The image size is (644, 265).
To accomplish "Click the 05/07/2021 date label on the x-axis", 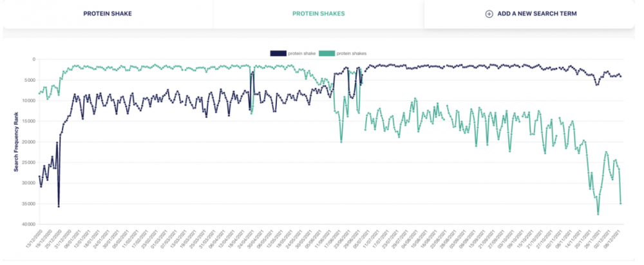I will tap(359, 239).
